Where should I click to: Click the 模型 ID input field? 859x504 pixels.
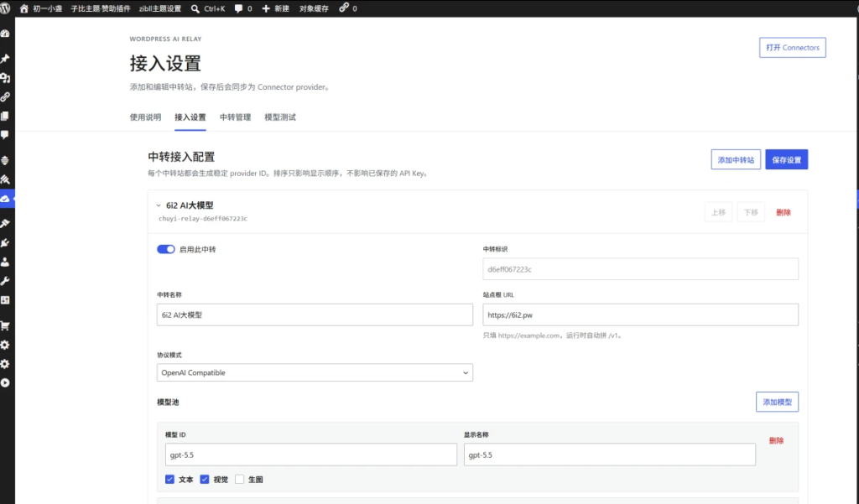[x=310, y=455]
